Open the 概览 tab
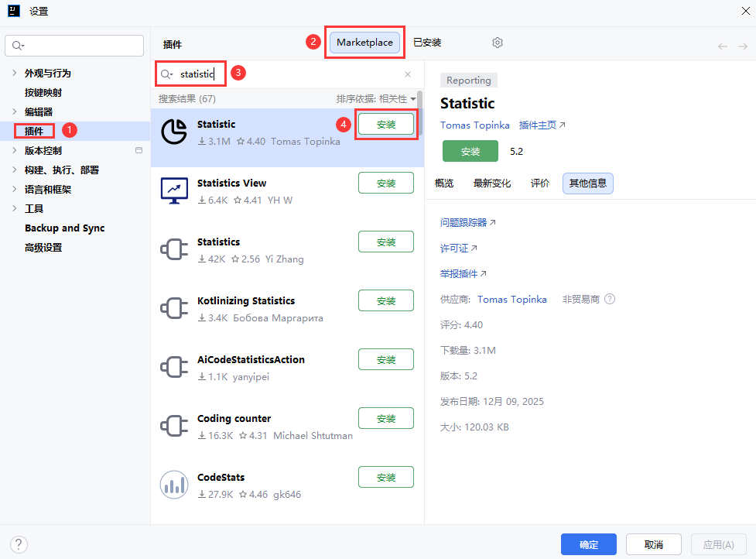Image resolution: width=756 pixels, height=559 pixels. point(444,183)
